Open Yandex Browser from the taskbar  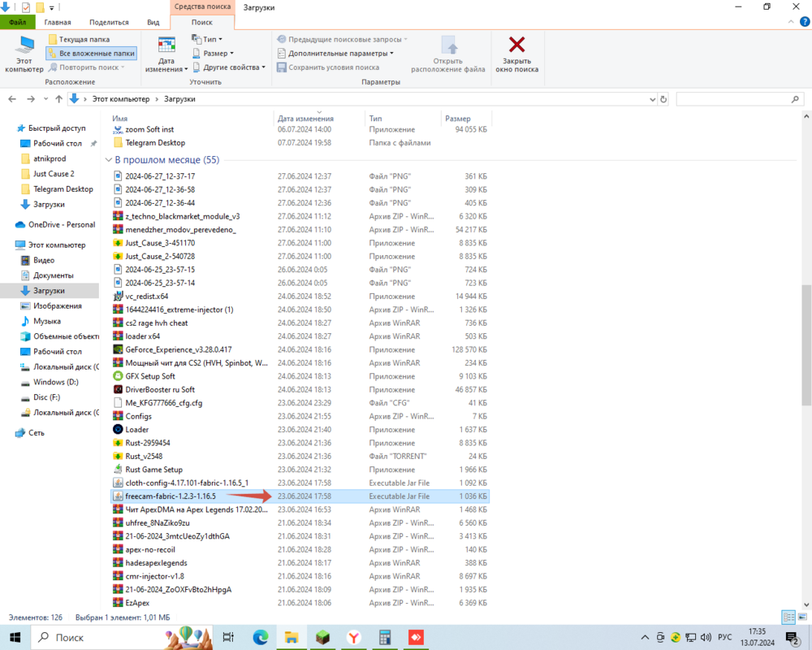pos(354,637)
